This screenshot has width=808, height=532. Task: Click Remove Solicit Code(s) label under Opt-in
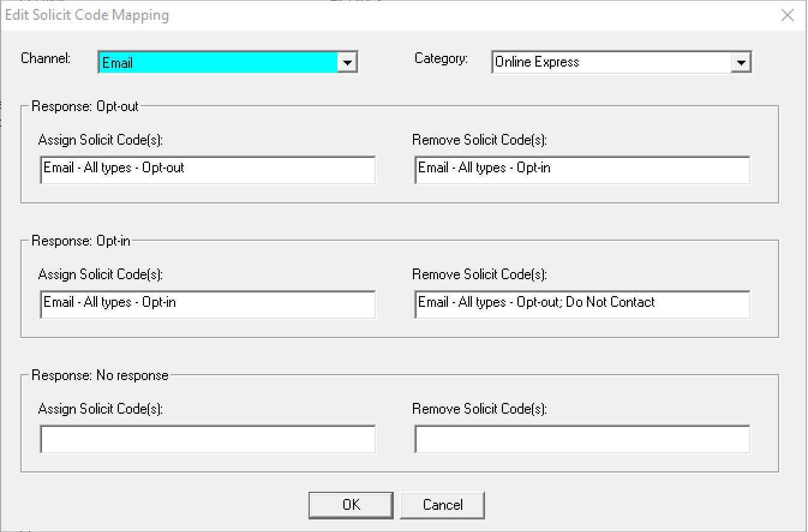pos(480,274)
